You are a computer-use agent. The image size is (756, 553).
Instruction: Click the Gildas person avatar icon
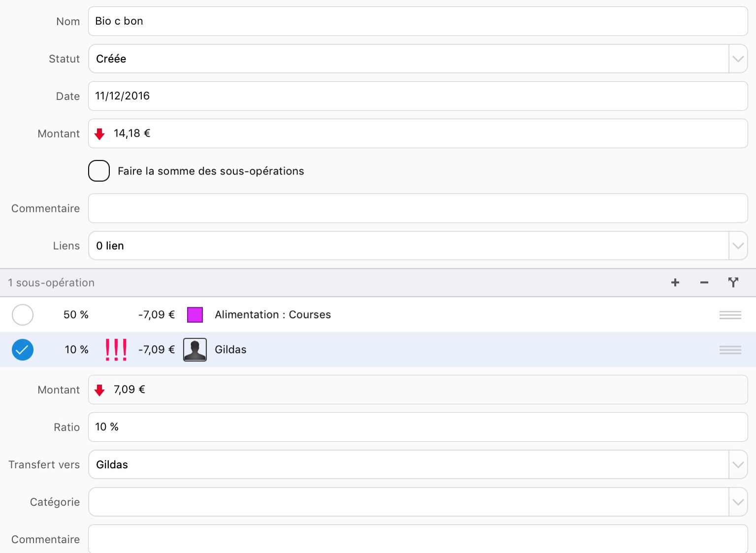pyautogui.click(x=195, y=350)
